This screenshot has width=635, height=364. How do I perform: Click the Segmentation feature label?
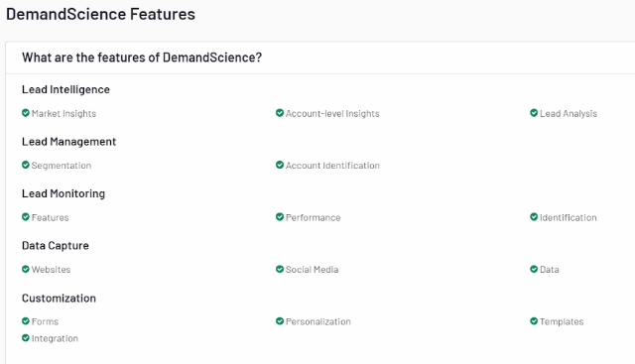pyautogui.click(x=62, y=166)
